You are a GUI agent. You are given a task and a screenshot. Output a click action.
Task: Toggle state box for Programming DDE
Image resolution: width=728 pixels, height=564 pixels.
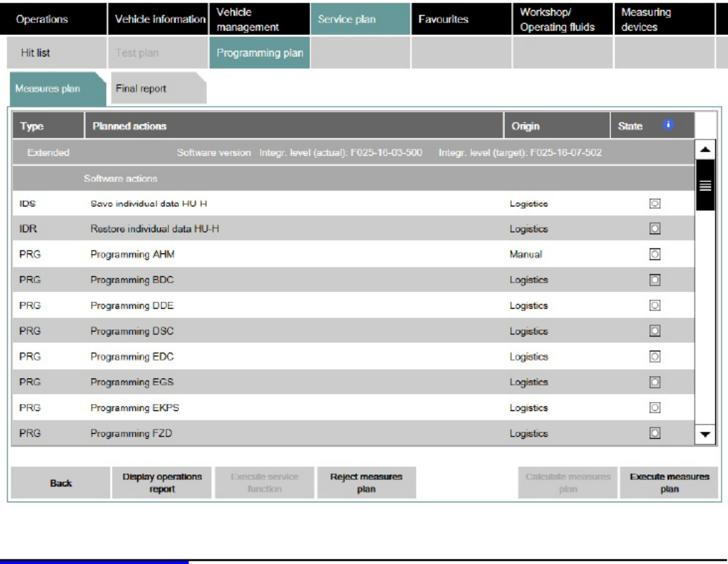(x=655, y=305)
